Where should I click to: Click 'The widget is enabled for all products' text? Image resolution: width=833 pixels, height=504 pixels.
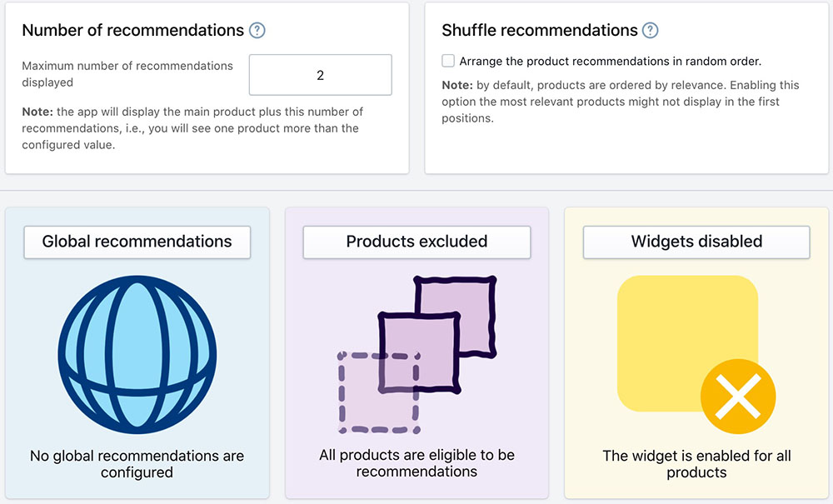(x=696, y=464)
